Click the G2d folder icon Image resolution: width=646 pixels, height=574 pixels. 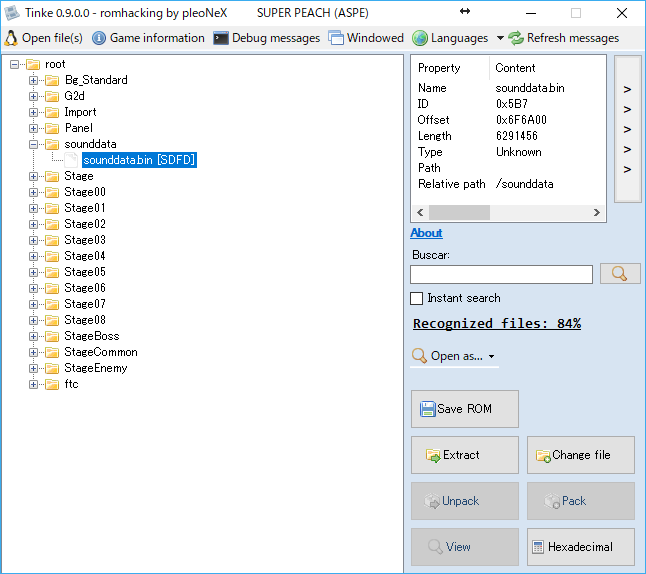pos(52,96)
